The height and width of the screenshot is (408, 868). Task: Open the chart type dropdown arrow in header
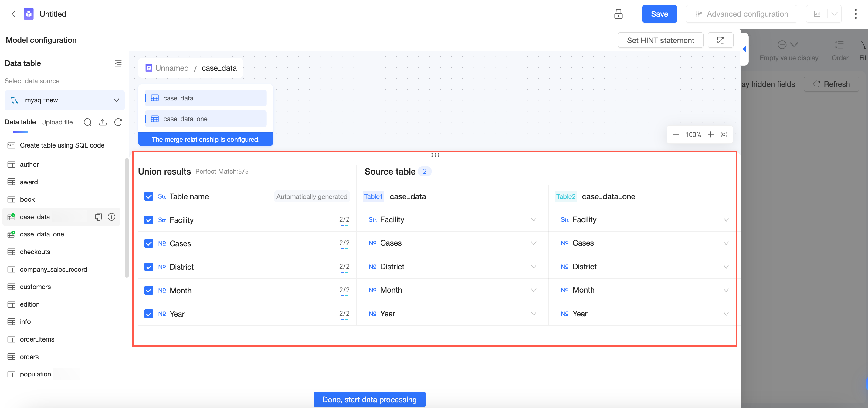tap(834, 14)
